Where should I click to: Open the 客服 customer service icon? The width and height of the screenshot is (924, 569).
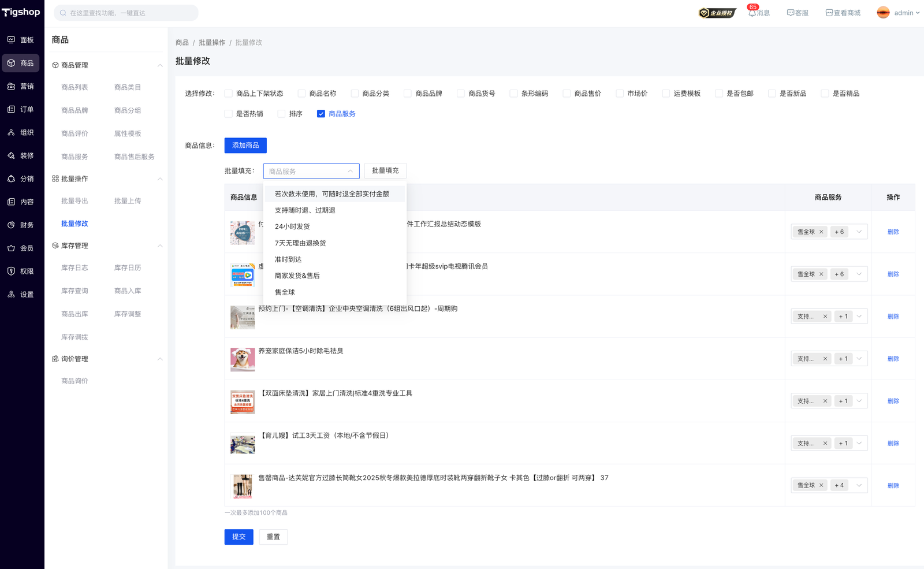point(790,13)
